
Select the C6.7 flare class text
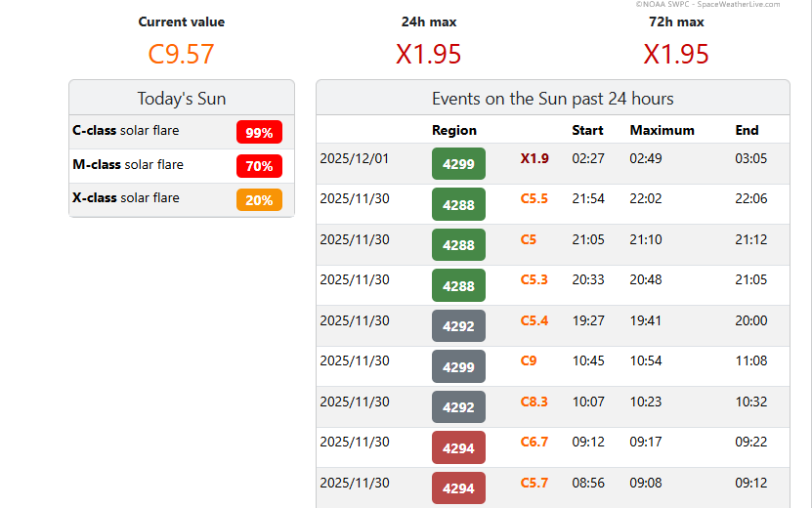(x=534, y=442)
